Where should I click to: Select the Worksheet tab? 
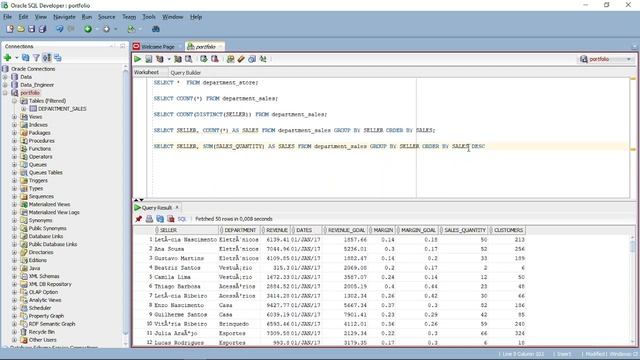click(x=146, y=72)
